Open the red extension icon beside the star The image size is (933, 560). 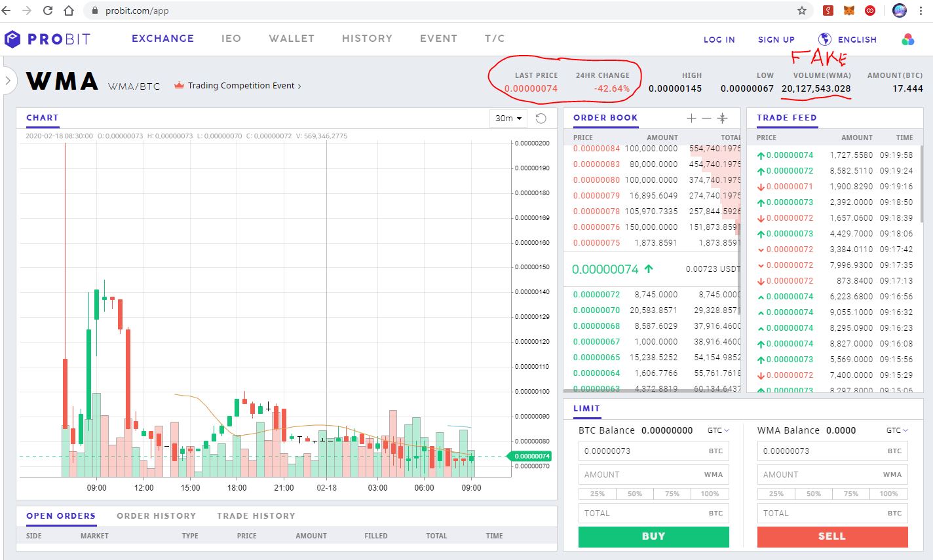(x=828, y=10)
